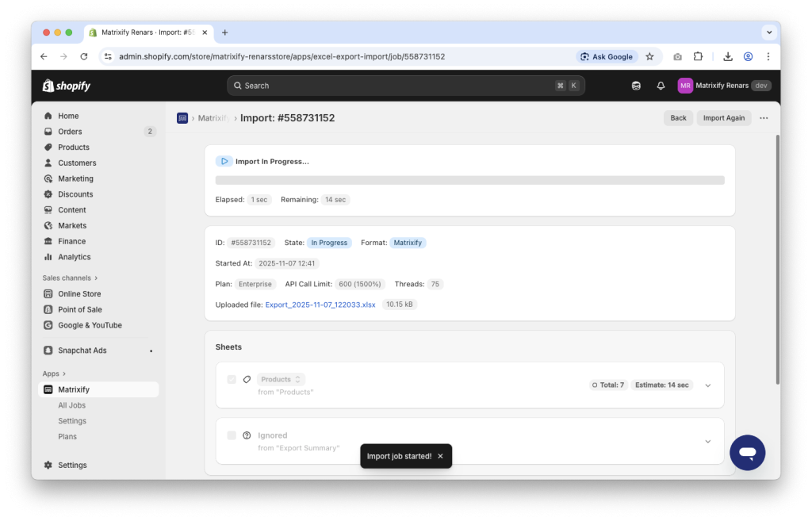Screen dimensions: 812x521
Task: Open the uploaded Export_2025-11-07_122033.xlsx file
Action: pos(320,304)
